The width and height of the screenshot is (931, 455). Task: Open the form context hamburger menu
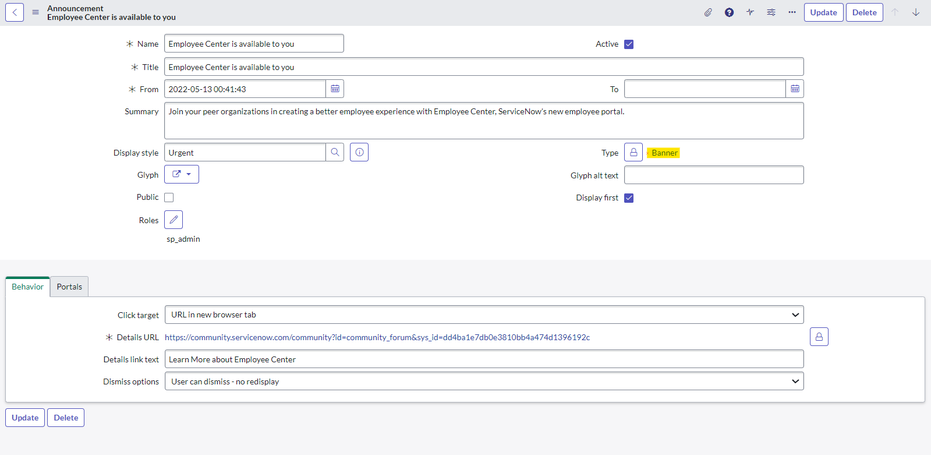[35, 12]
